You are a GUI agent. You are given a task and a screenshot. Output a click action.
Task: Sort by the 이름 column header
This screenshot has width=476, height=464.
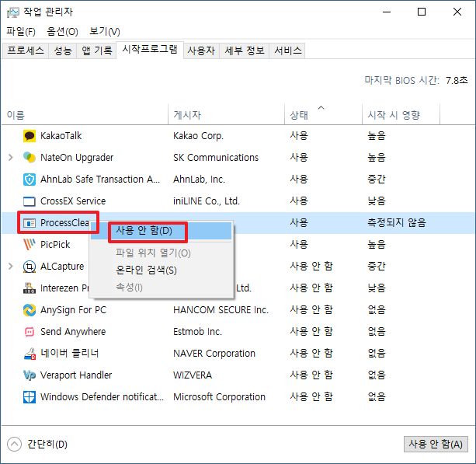tap(85, 115)
